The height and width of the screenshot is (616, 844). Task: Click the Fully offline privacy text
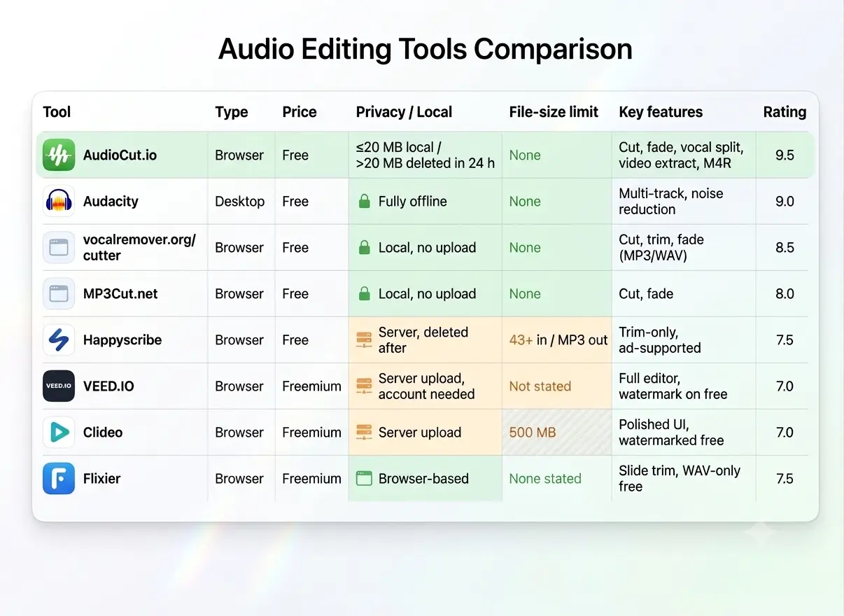(413, 202)
